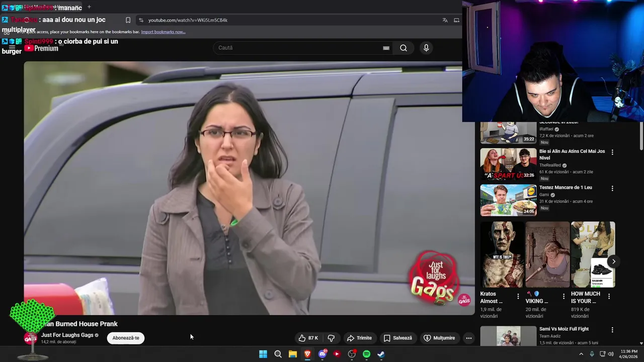Click the Gami channel name
This screenshot has height=362, width=644.
pos(544,195)
